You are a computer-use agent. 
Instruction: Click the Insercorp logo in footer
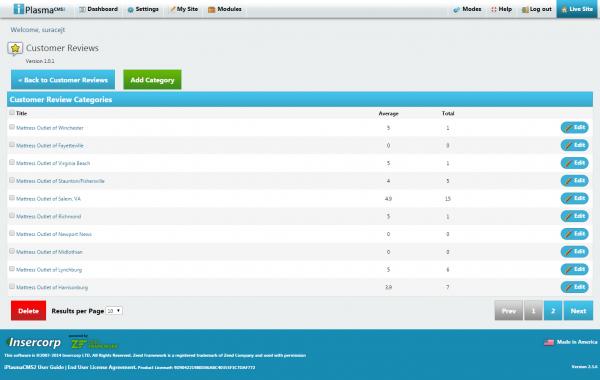(34, 342)
